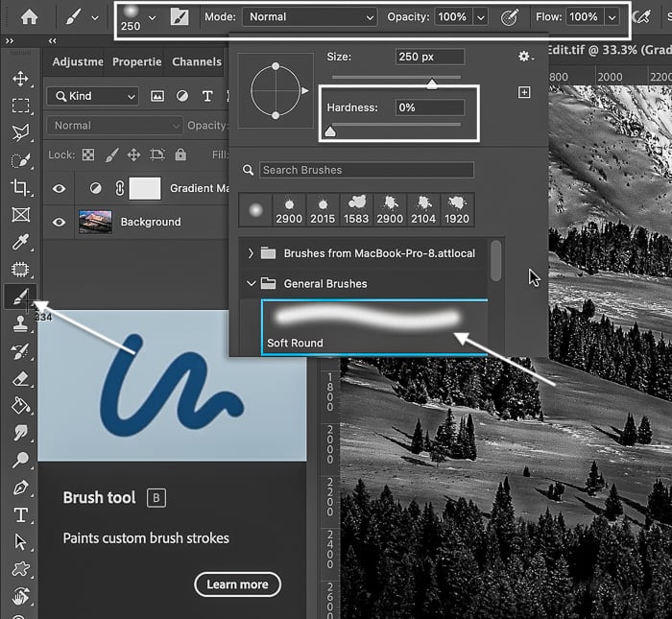This screenshot has height=619, width=672.
Task: Filter layers by adjustment layers icon
Action: click(182, 96)
